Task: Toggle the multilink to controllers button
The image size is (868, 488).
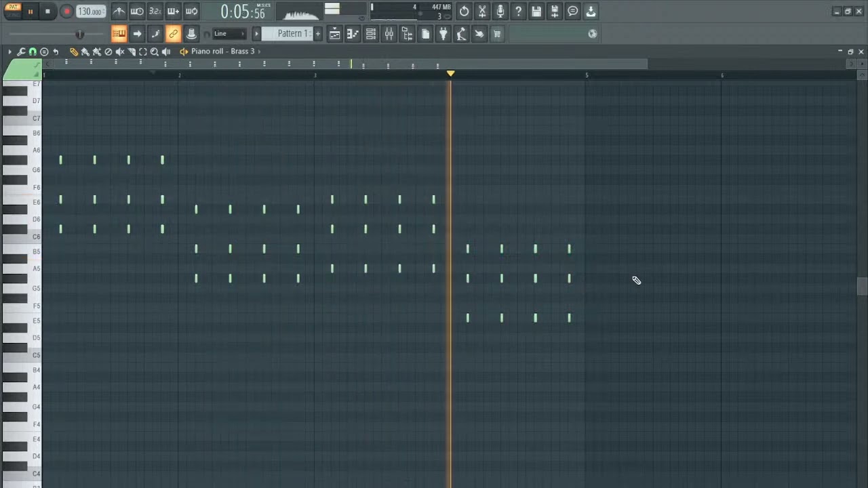Action: coord(174,34)
